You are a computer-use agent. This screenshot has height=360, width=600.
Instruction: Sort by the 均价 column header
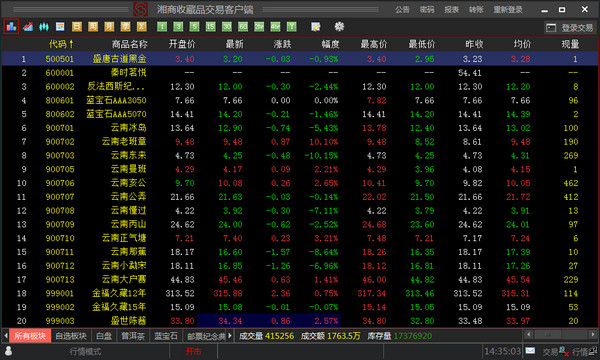coord(522,44)
